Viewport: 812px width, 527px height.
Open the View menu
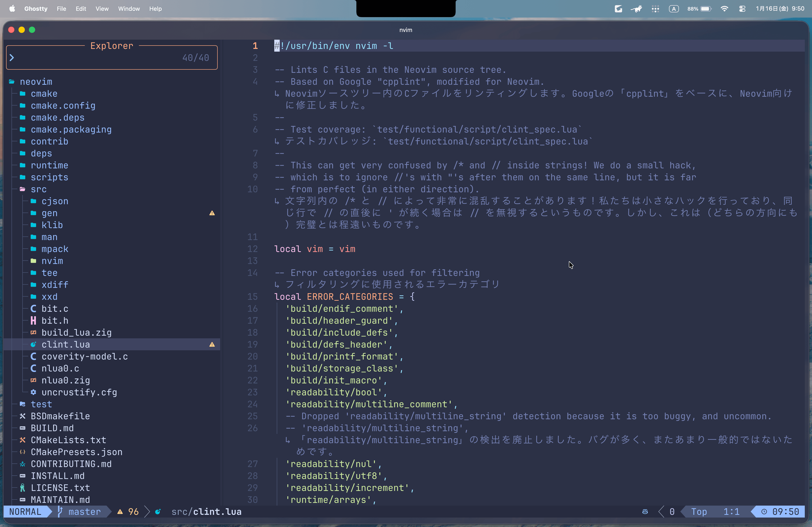[x=102, y=9]
